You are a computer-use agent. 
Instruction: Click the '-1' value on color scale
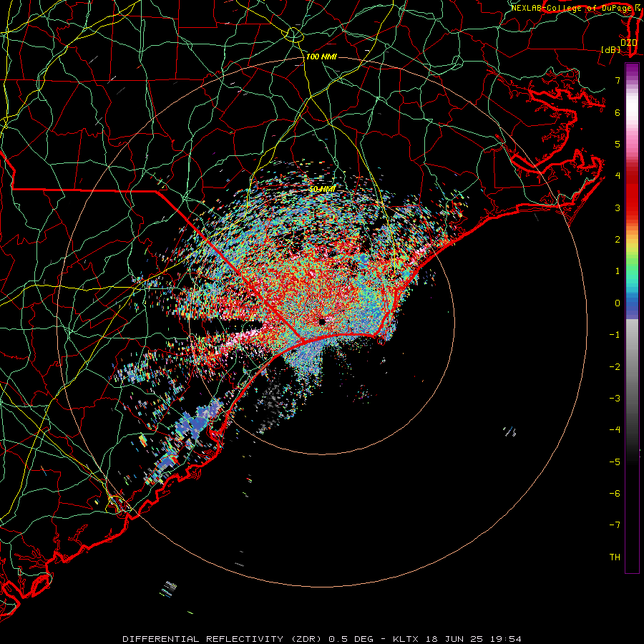[615, 335]
